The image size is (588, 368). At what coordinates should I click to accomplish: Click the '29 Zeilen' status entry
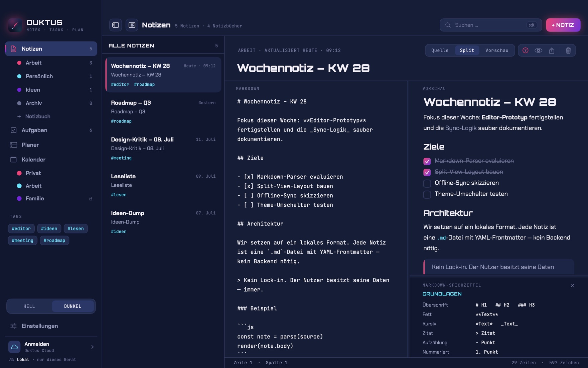tap(524, 363)
